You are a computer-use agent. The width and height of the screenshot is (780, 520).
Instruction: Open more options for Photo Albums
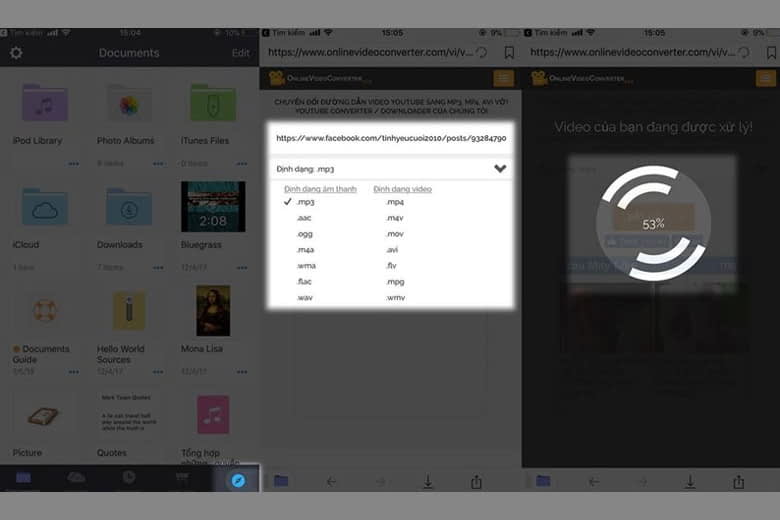(158, 164)
